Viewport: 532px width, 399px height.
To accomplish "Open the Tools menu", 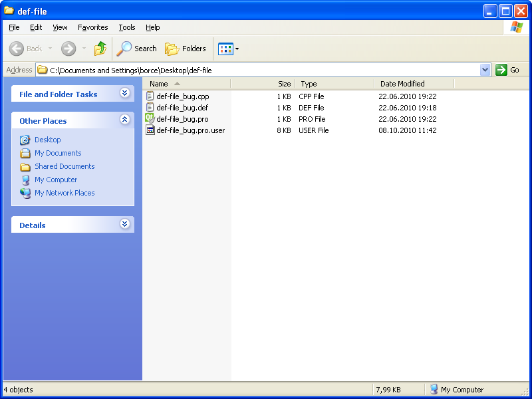I will click(126, 27).
